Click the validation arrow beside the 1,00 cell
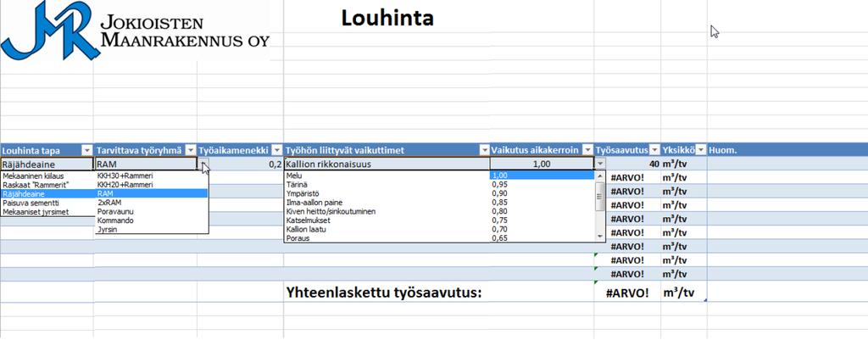 600,164
